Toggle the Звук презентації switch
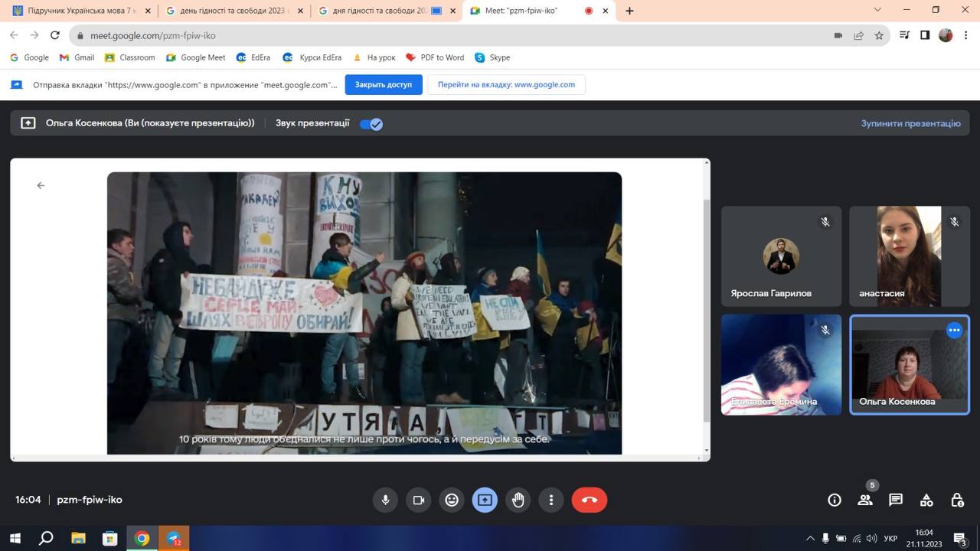The image size is (980, 551). pyautogui.click(x=371, y=124)
